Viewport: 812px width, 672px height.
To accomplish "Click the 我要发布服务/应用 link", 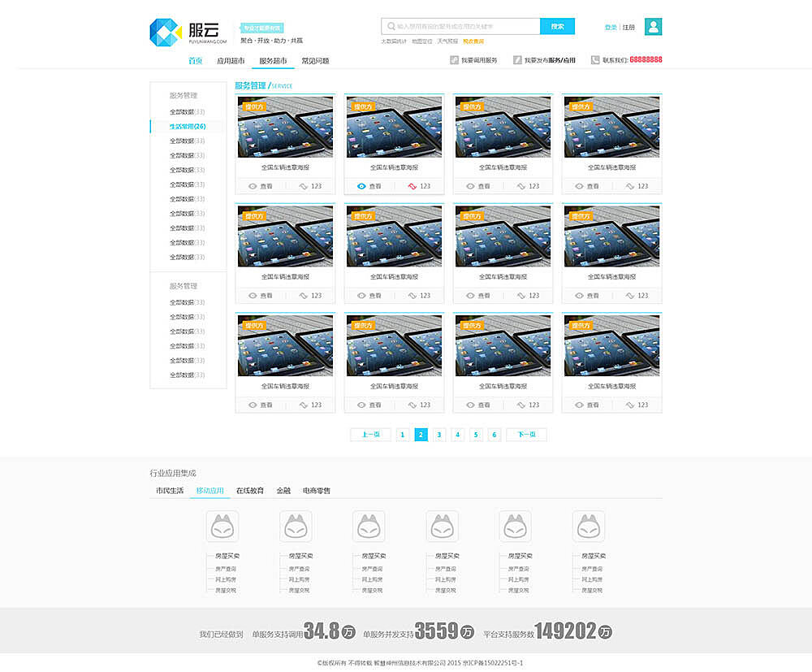I will point(550,61).
